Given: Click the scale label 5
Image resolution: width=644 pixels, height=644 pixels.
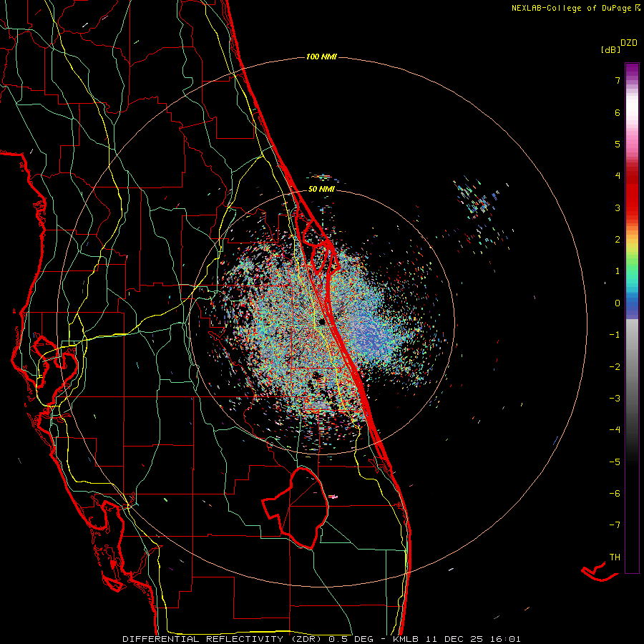Looking at the screenshot, I should [x=618, y=144].
